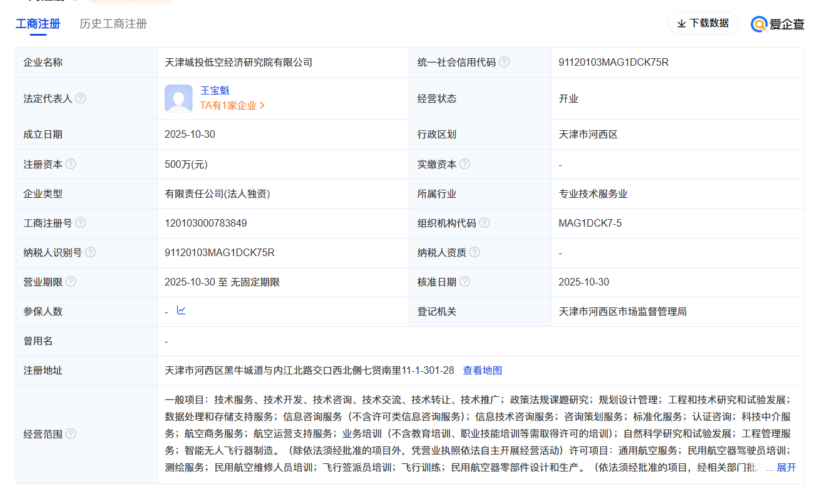Image resolution: width=820 pixels, height=504 pixels.
Task: Select the 工商注册 tab
Action: pyautogui.click(x=38, y=24)
